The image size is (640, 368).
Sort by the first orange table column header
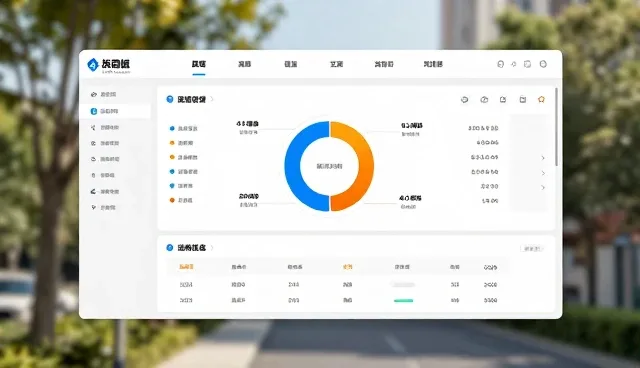pos(186,267)
